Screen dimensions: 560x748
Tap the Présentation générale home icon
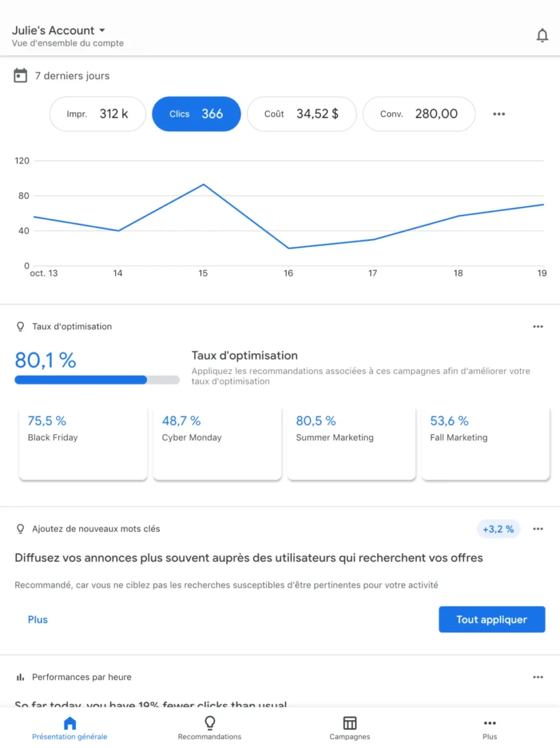click(70, 723)
